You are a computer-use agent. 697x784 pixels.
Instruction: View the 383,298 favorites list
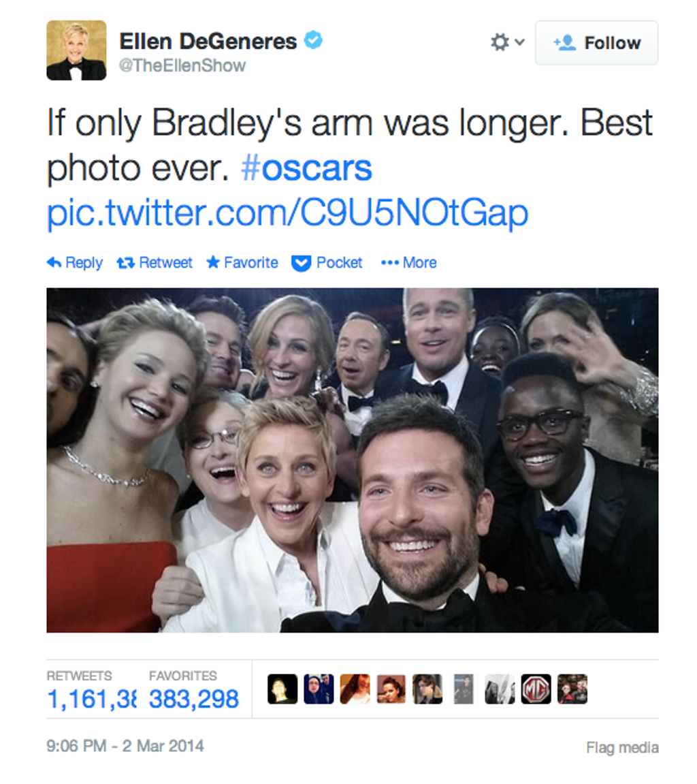[193, 699]
